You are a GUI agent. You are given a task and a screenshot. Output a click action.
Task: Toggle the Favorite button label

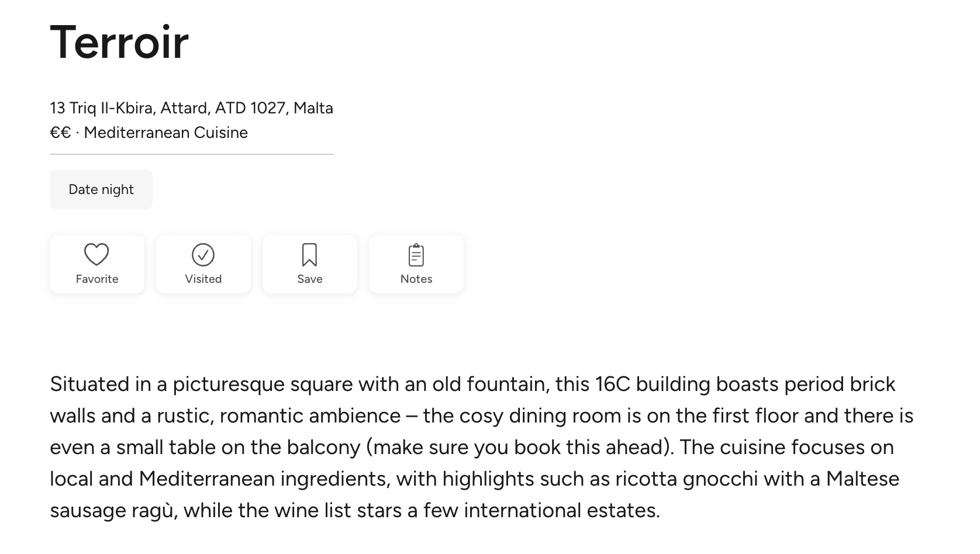(97, 279)
